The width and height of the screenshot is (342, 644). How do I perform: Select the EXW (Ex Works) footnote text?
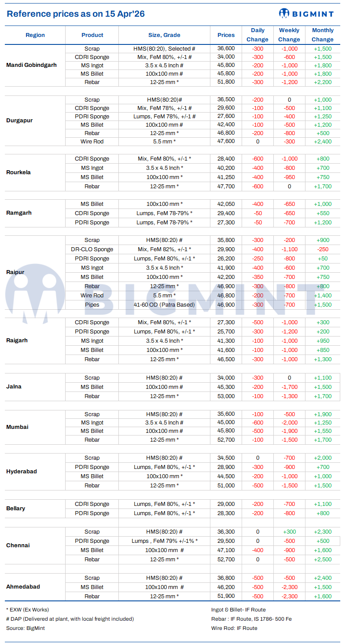tap(27, 610)
